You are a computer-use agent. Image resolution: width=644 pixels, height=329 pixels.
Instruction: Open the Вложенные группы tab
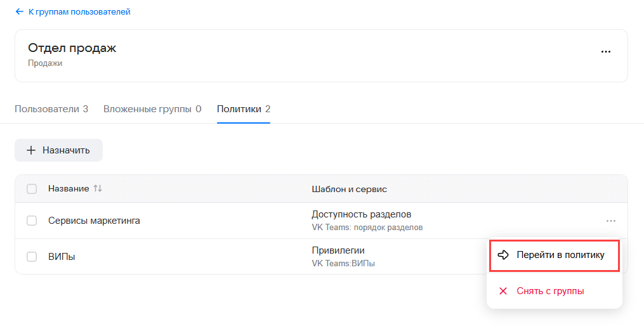point(152,109)
